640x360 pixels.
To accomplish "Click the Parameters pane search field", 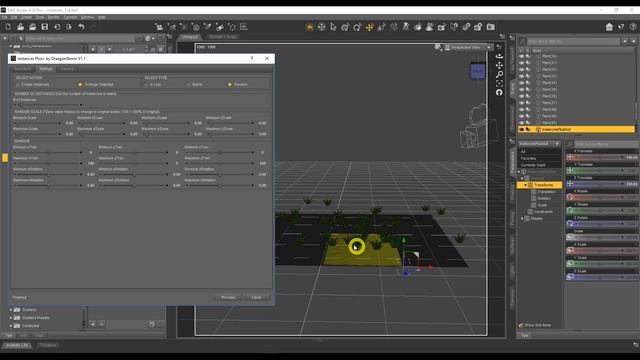I will click(x=605, y=144).
